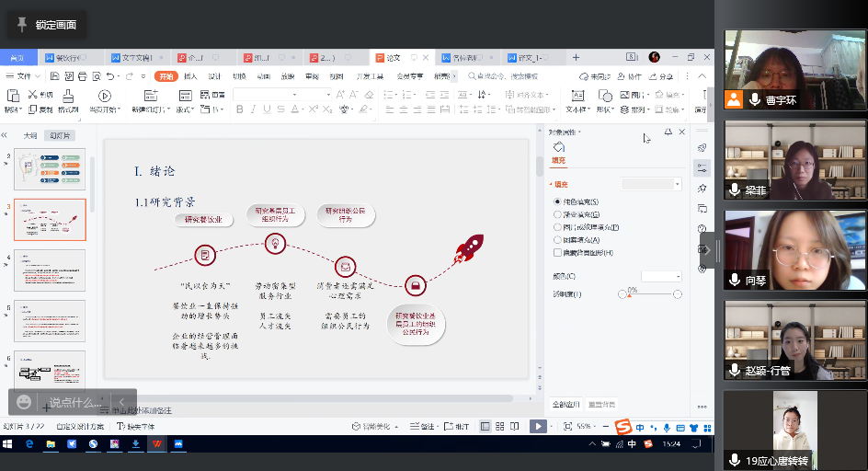Open the fill preset dropdown
This screenshot has width=868, height=471.
(678, 184)
